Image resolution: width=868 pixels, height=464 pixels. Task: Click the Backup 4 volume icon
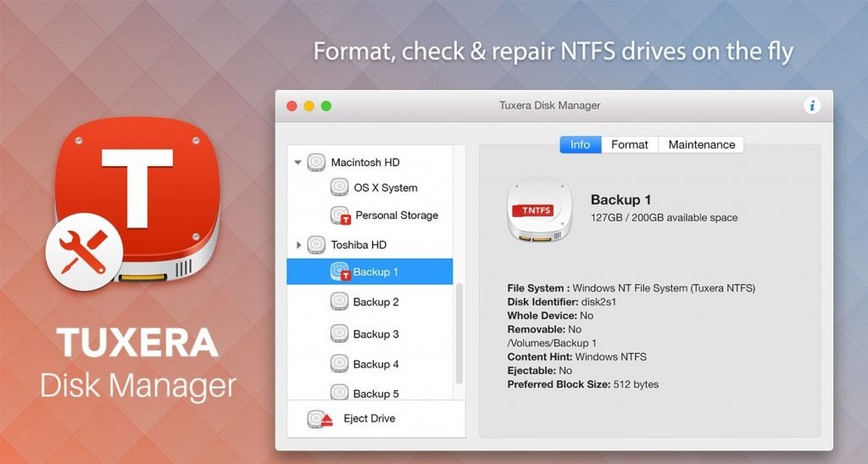(x=339, y=364)
